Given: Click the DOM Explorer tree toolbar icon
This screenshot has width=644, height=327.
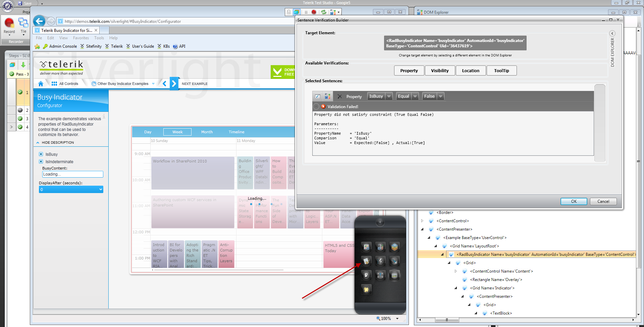Looking at the screenshot, I should (x=333, y=12).
